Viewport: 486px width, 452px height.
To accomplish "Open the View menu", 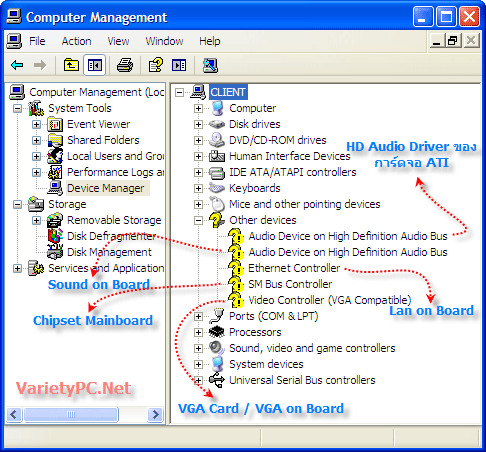I will click(118, 41).
